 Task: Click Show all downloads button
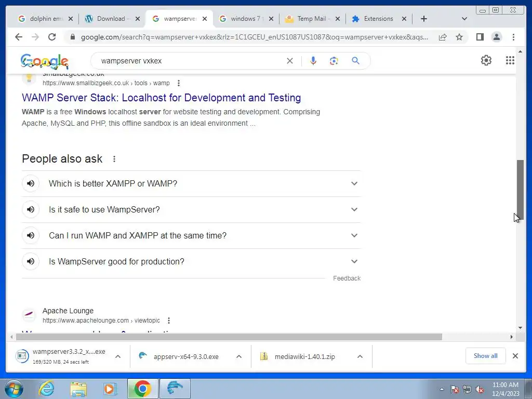(486, 355)
